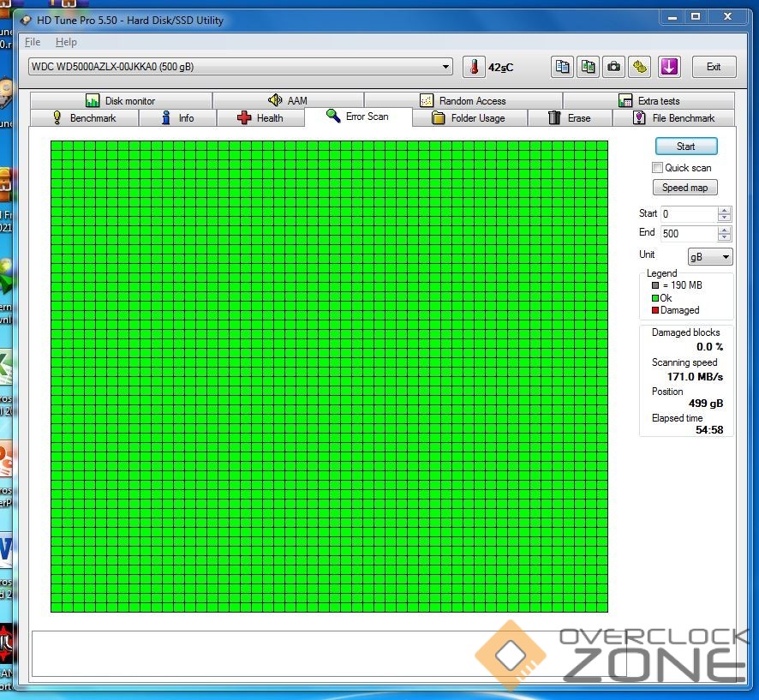The height and width of the screenshot is (700, 759).
Task: Click the AAM speaker icon
Action: point(275,100)
